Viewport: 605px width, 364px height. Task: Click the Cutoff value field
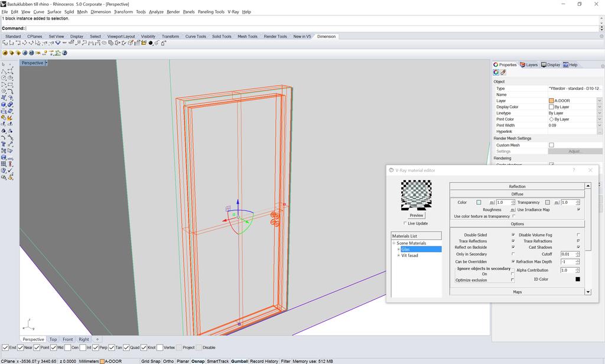pyautogui.click(x=568, y=254)
